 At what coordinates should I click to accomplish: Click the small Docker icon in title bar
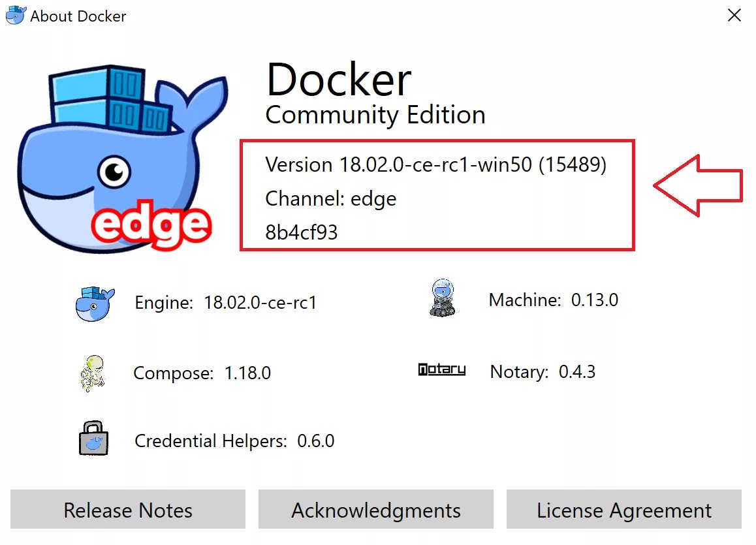(x=16, y=16)
